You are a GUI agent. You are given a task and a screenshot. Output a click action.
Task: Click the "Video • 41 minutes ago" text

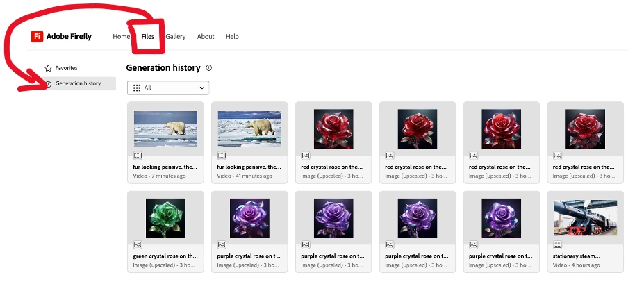pos(245,176)
